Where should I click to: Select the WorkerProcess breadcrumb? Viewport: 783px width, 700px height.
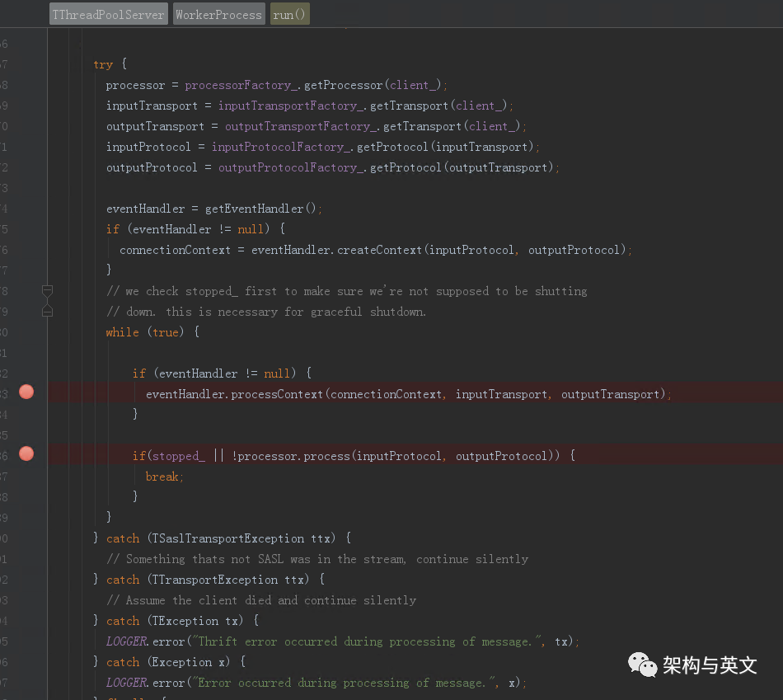point(218,14)
